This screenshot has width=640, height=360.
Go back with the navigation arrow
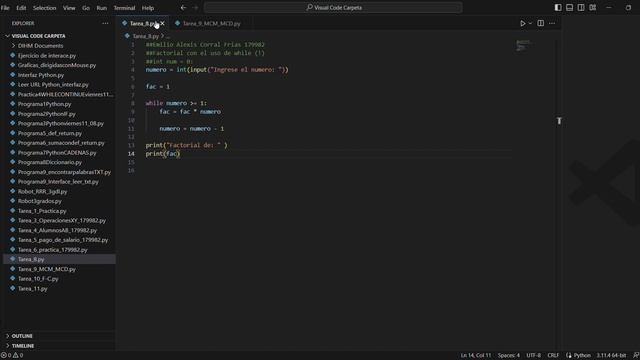point(183,7)
